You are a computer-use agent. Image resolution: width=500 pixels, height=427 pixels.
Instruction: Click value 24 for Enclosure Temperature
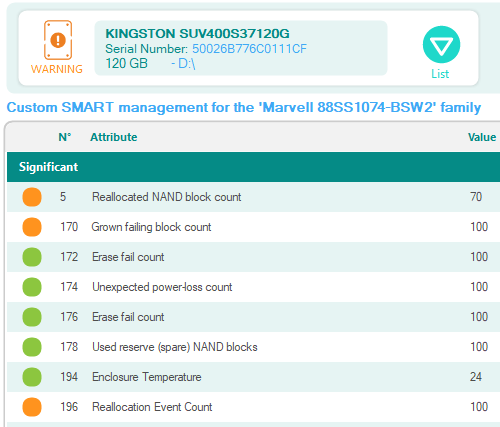coord(476,377)
